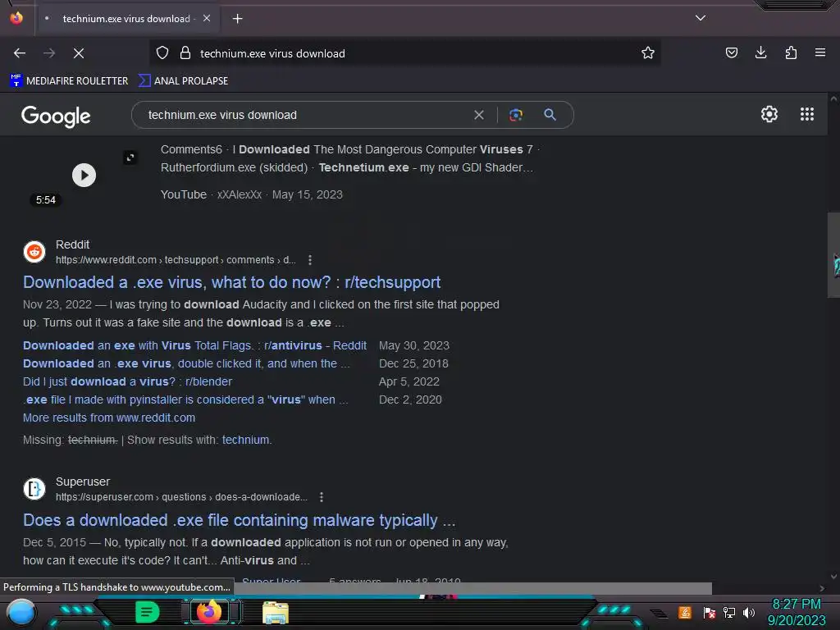
Task: Stop loading the page
Action: point(79,53)
